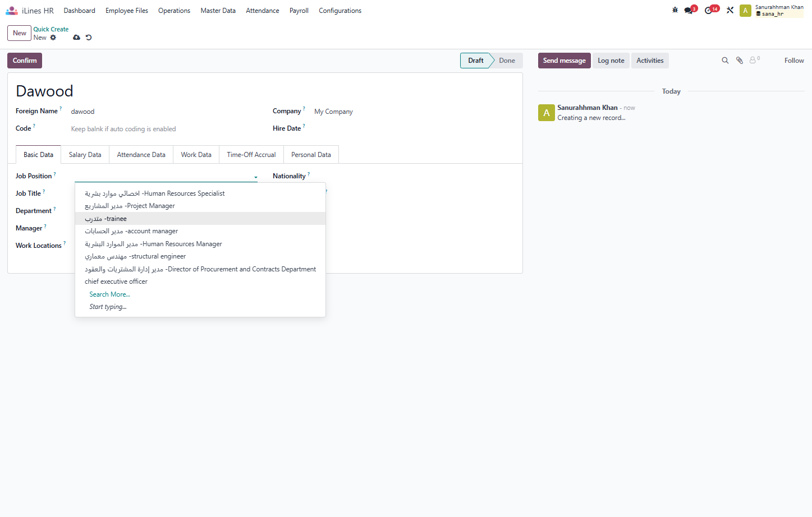812x517 pixels.
Task: Pick the chief executive officer option
Action: 200,281
